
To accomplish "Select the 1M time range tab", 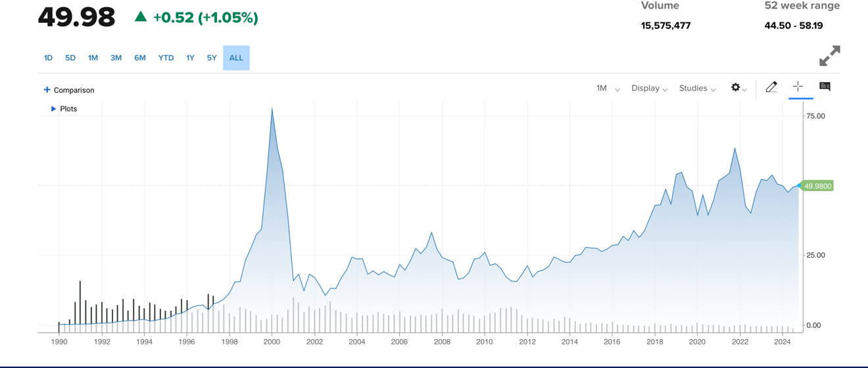I will click(93, 58).
